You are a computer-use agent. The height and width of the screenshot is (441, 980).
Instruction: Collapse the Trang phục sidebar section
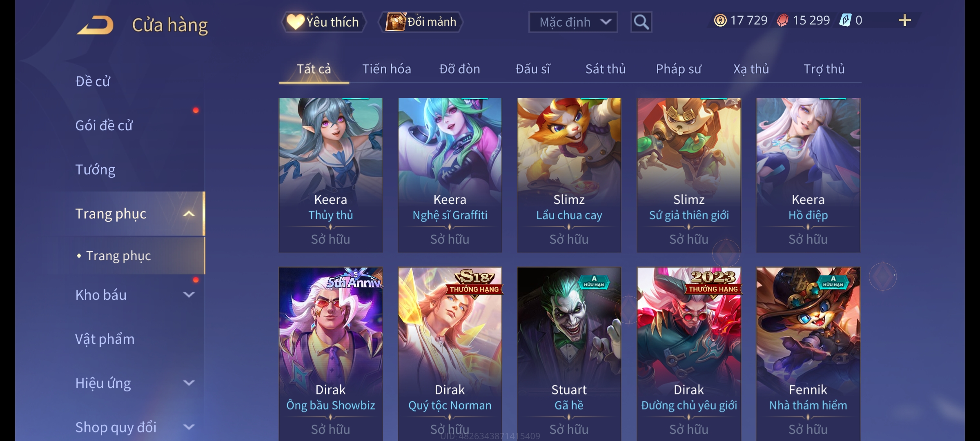tap(189, 214)
